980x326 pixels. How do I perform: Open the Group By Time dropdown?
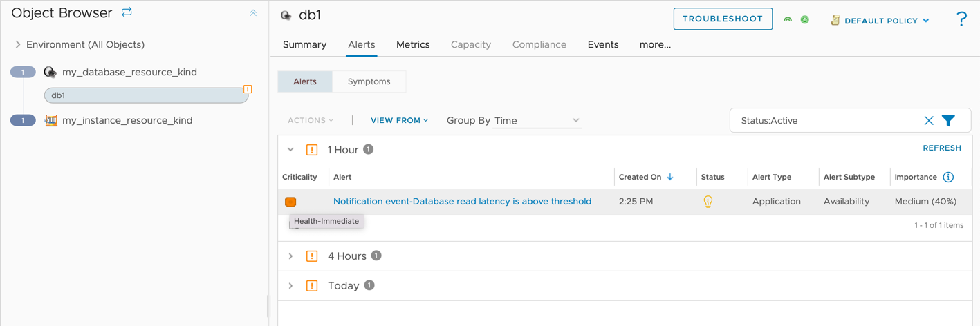(x=537, y=120)
